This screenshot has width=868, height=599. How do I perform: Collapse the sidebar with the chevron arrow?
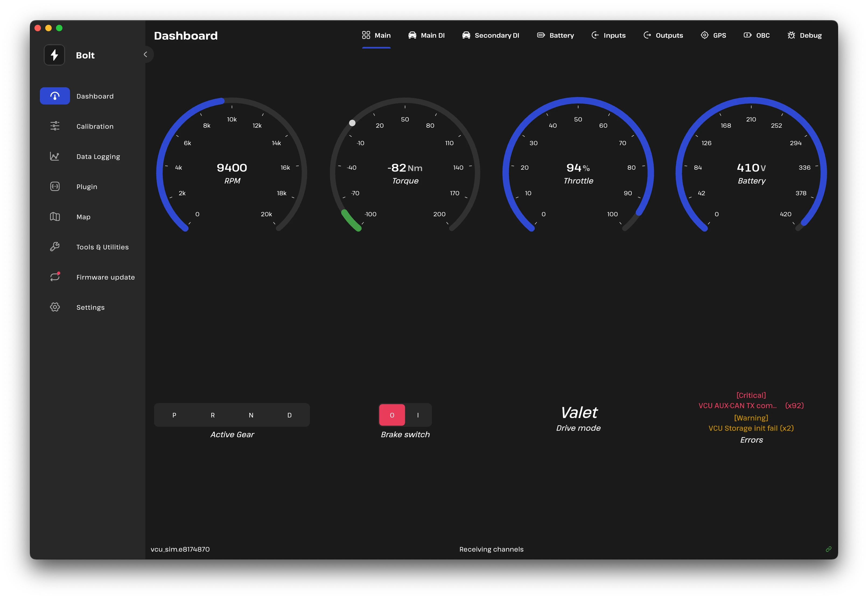point(146,54)
